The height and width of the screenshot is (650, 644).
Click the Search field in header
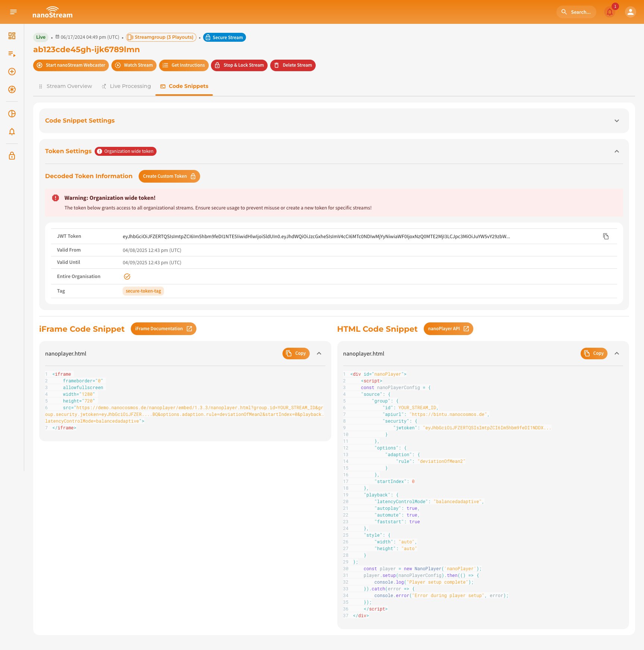click(x=576, y=12)
